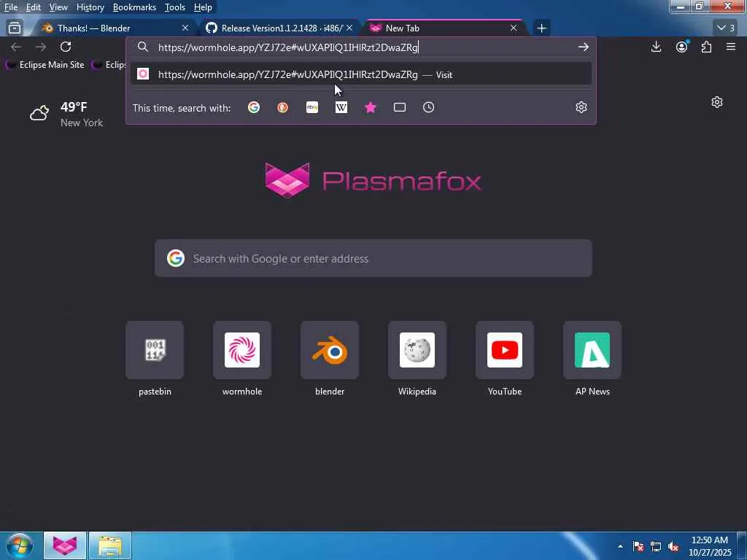Search this time with Google
This screenshot has width=747, height=560.
pos(254,108)
